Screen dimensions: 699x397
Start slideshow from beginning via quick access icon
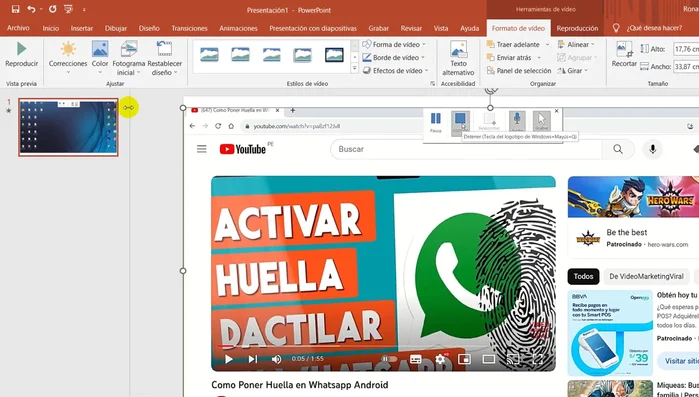point(68,9)
